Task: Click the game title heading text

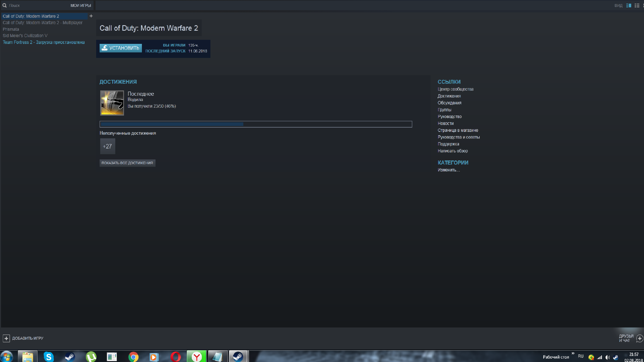Action: (149, 28)
